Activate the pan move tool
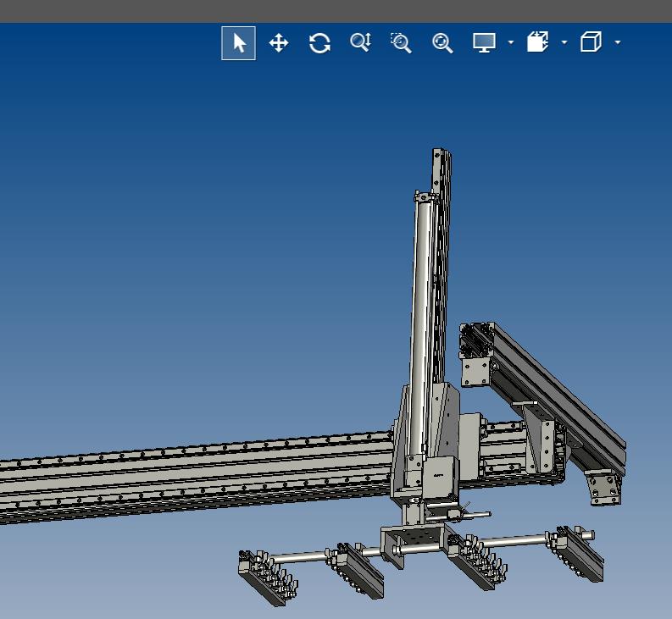Viewport: 672px width, 619px height. (279, 43)
